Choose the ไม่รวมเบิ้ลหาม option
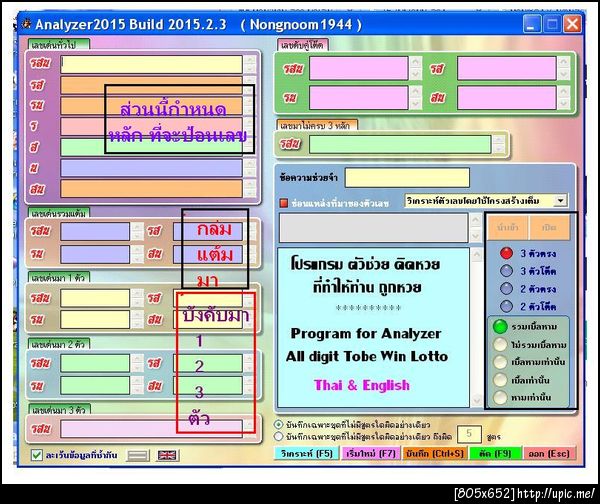Viewport: 600px width, 504px height. [x=500, y=344]
